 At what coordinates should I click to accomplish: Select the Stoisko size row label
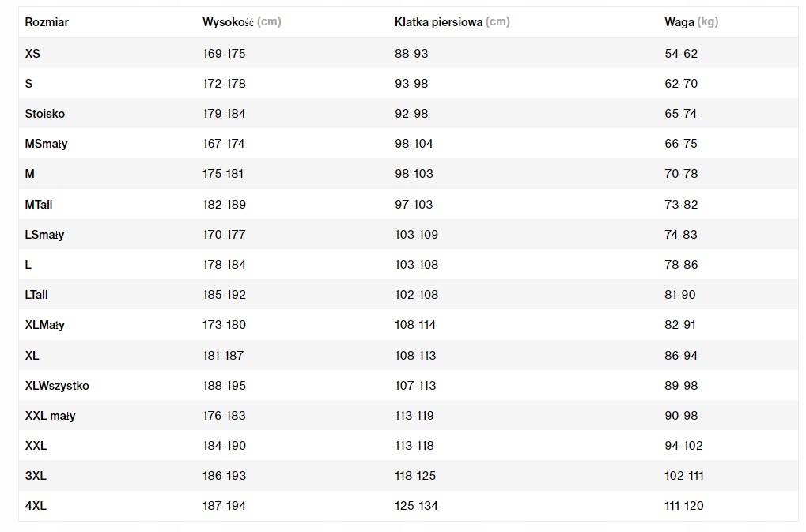tap(45, 114)
